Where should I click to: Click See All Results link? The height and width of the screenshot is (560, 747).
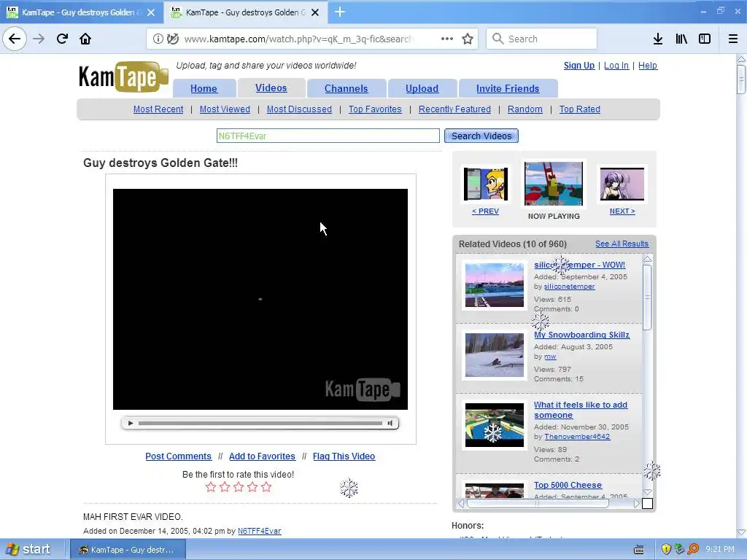tap(622, 244)
